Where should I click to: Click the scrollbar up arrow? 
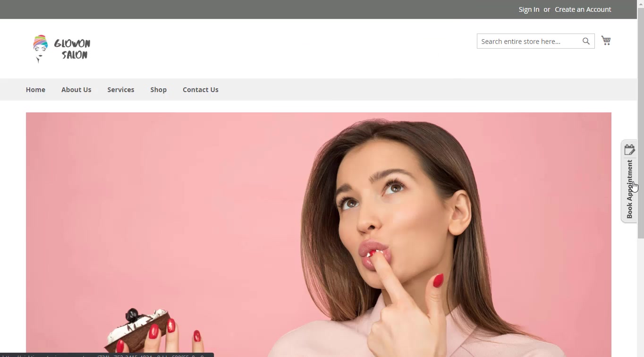coord(640,3)
